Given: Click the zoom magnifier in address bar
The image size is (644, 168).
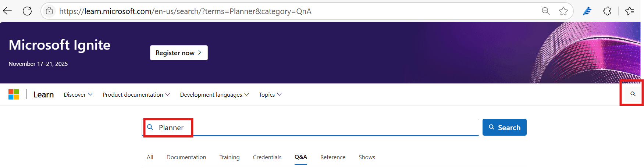Looking at the screenshot, I should (x=545, y=11).
